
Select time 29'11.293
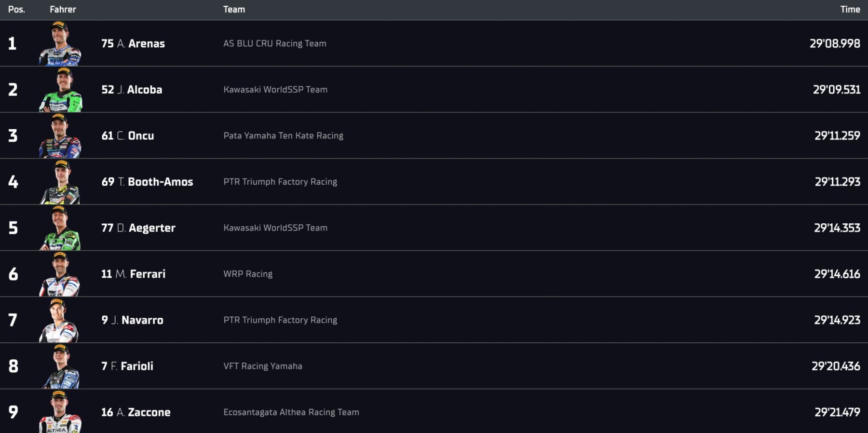click(838, 182)
